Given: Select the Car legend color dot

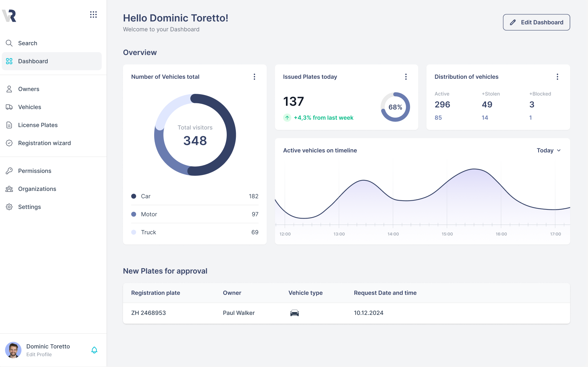Looking at the screenshot, I should pyautogui.click(x=134, y=196).
